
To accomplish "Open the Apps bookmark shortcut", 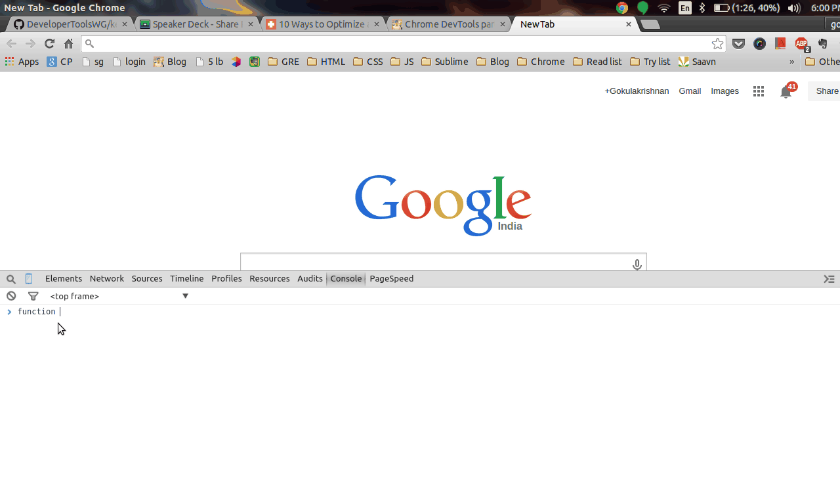I will coord(22,62).
